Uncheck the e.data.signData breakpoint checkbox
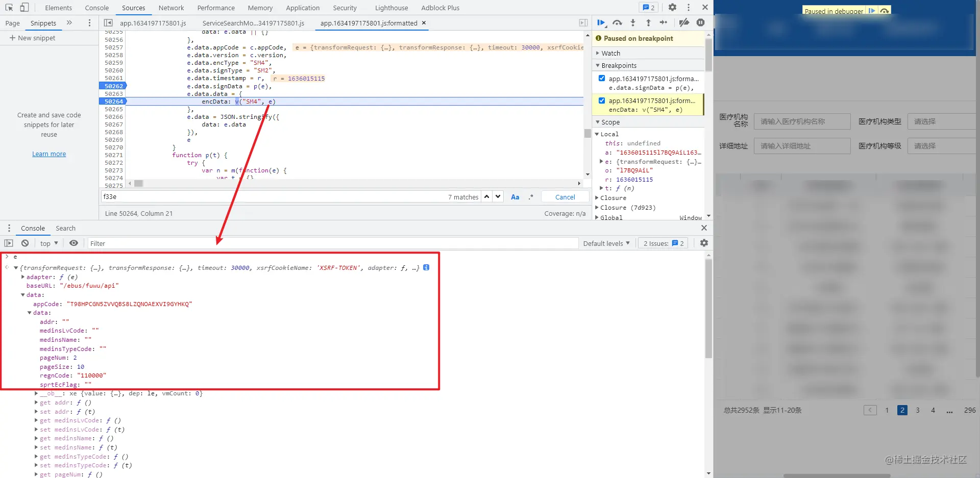This screenshot has width=980, height=478. pos(602,79)
